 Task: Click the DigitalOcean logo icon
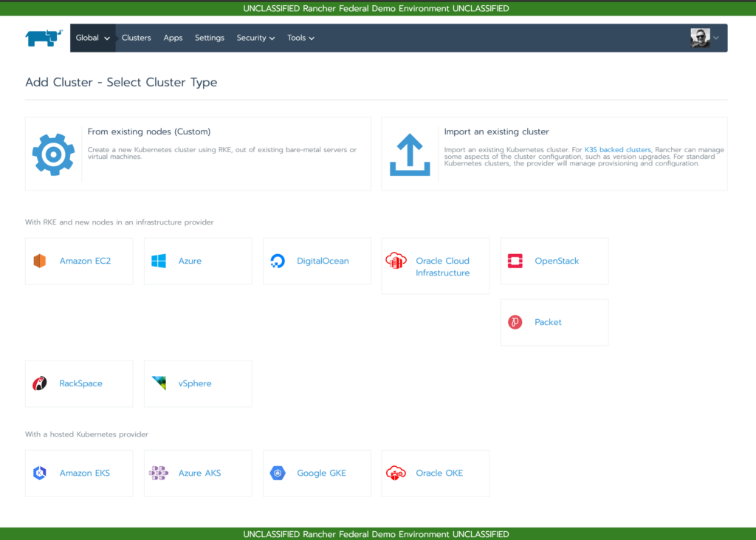[x=278, y=261]
